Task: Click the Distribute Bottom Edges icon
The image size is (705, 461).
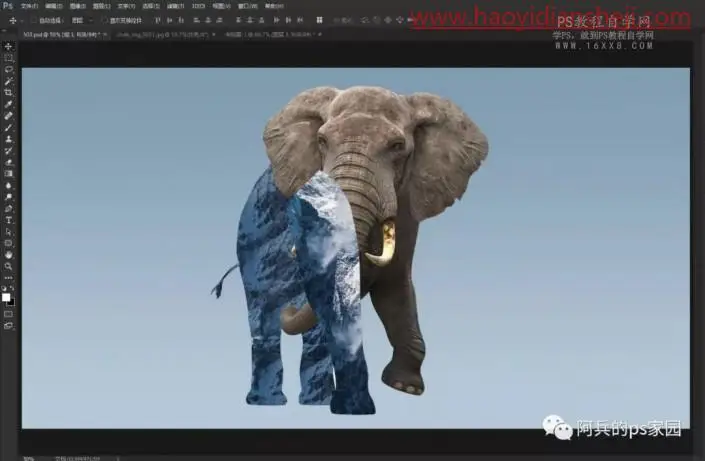Action: (x=262, y=20)
